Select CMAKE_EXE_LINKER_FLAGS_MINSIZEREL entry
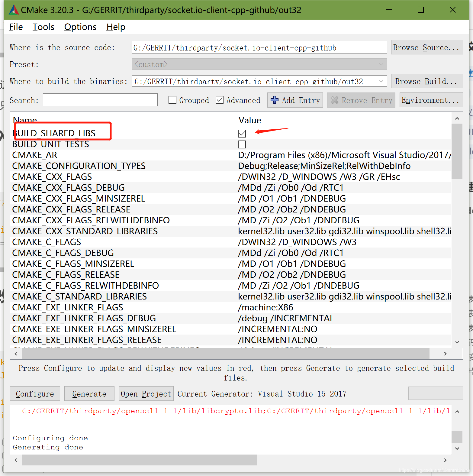The height and width of the screenshot is (476, 473). tap(94, 329)
